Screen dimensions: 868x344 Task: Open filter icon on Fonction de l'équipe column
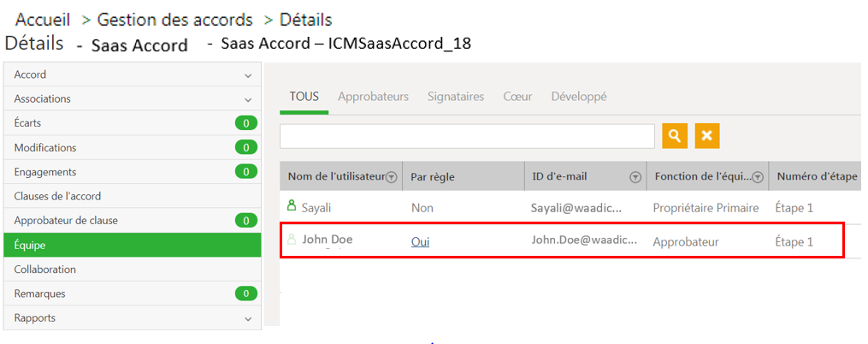pos(758,177)
